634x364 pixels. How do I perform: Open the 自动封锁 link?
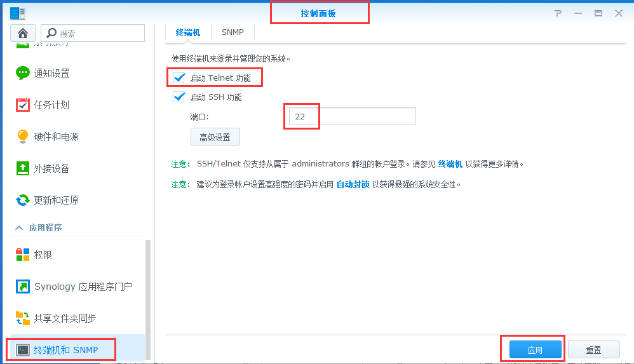click(353, 184)
